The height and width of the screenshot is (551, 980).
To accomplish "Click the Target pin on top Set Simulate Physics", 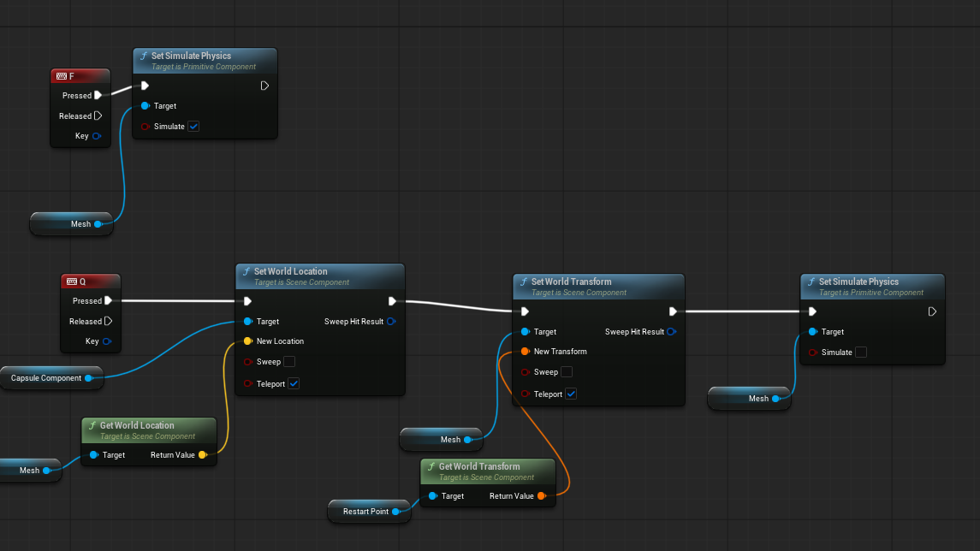I will pyautogui.click(x=145, y=106).
